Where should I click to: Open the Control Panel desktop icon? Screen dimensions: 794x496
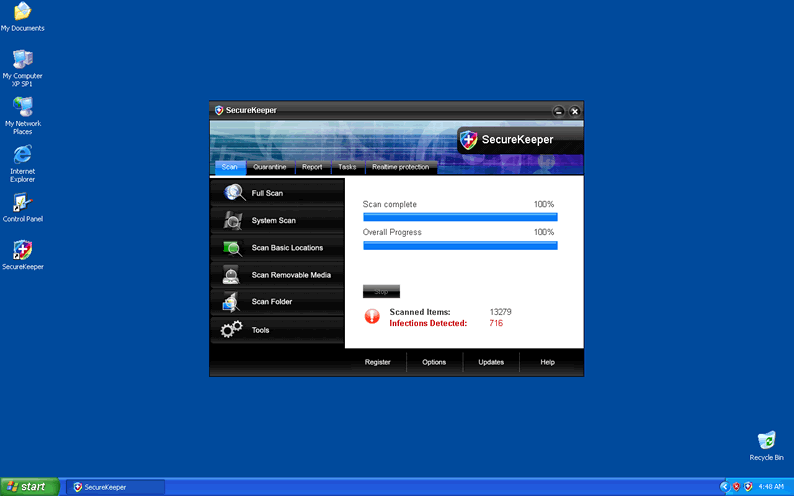coord(22,203)
